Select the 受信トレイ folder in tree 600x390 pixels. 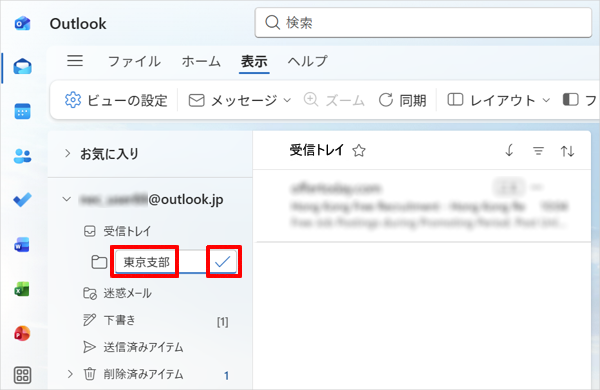tap(127, 231)
